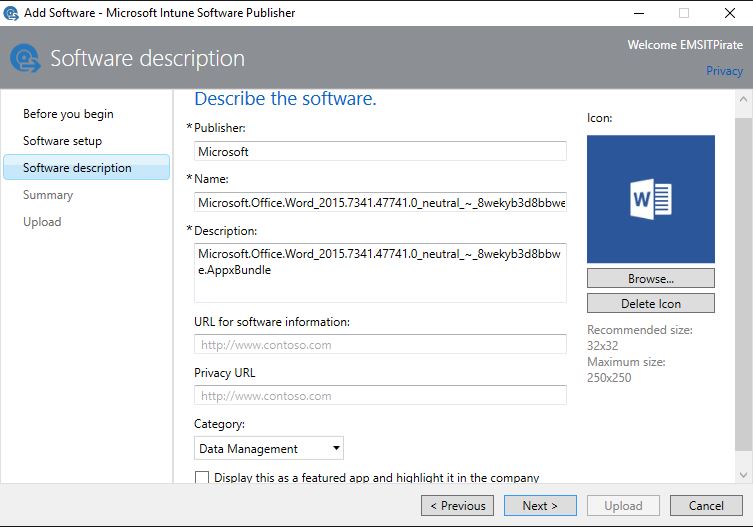Click the URL for software information field
The width and height of the screenshot is (753, 527).
[x=380, y=344]
